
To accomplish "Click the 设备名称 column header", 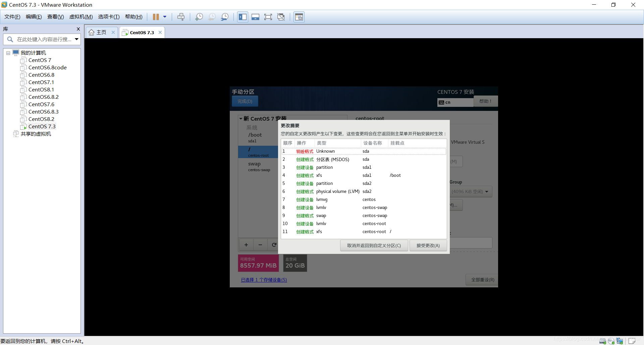I will tap(374, 143).
